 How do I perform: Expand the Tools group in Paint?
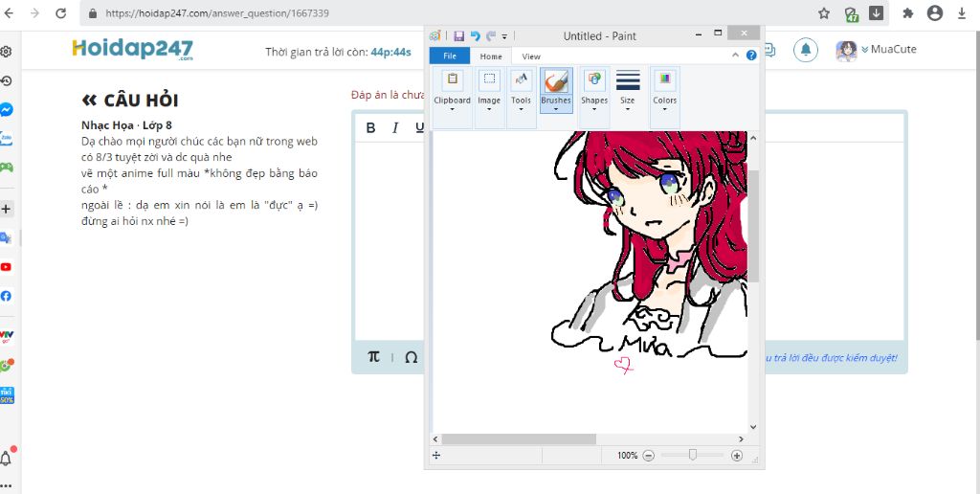[x=522, y=98]
